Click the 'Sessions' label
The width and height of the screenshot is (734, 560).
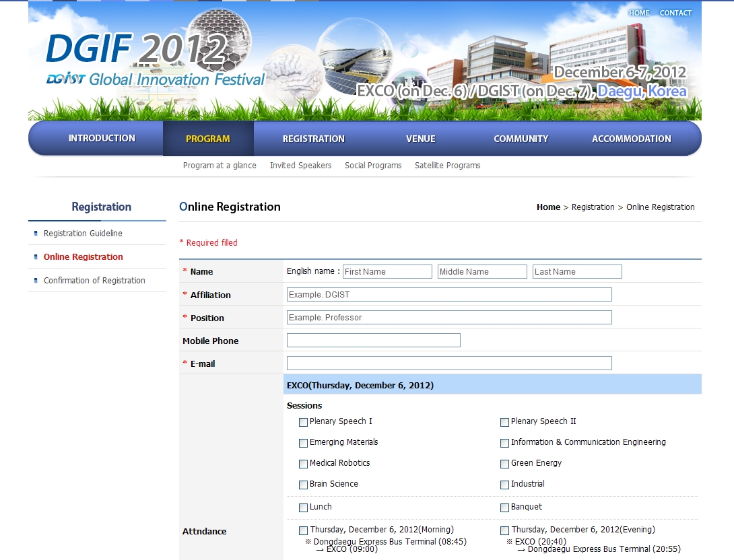click(304, 405)
